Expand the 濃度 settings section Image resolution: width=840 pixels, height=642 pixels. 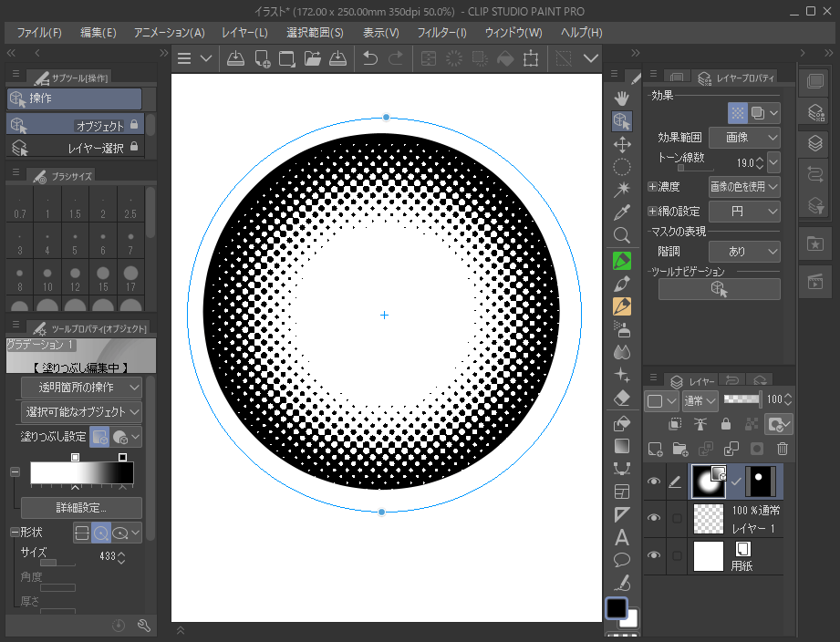652,187
